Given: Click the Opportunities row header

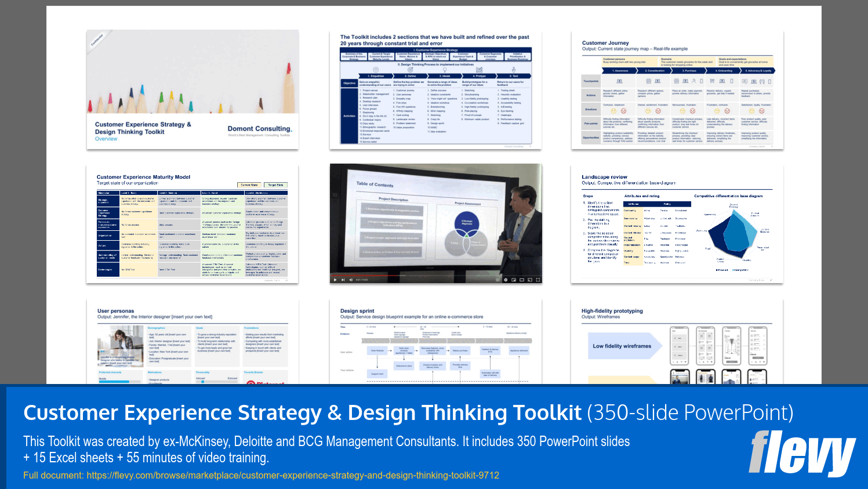Looking at the screenshot, I should coord(591,137).
